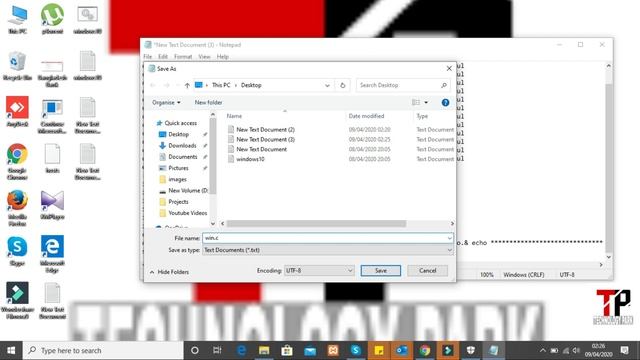640x360 pixels.
Task: Click the Type here to search box
Action: (x=103, y=350)
